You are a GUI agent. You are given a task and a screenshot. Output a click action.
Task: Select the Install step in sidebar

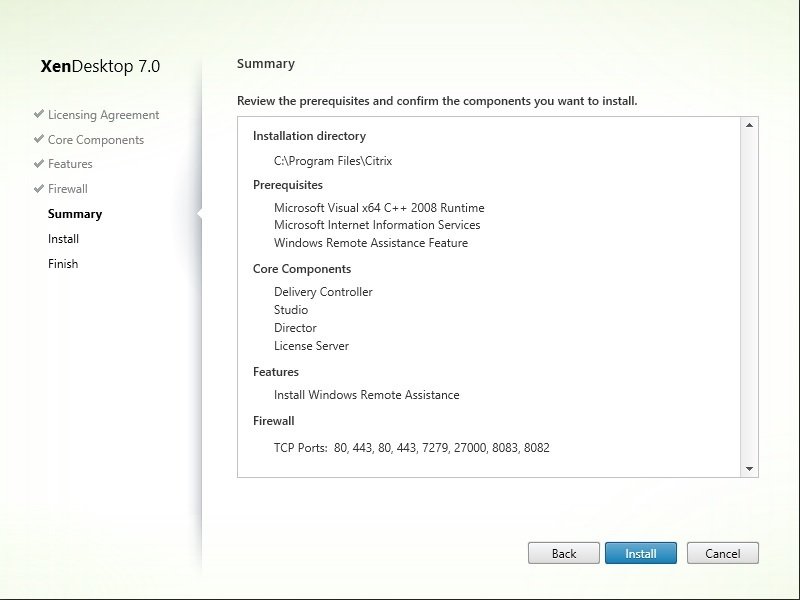click(x=63, y=239)
